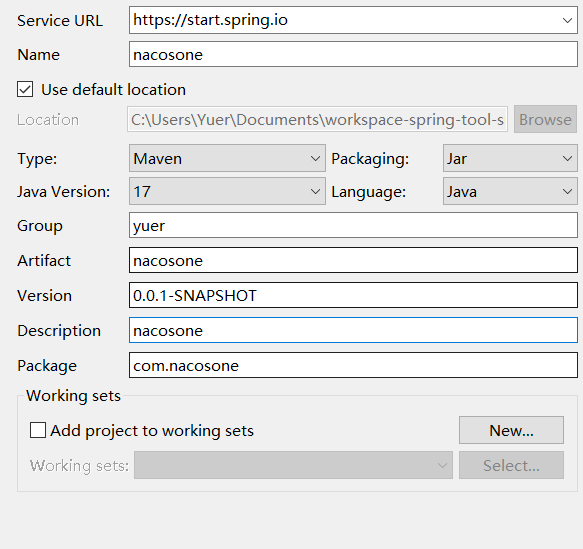The width and height of the screenshot is (583, 549).
Task: Click the Use default location text
Action: 113,90
